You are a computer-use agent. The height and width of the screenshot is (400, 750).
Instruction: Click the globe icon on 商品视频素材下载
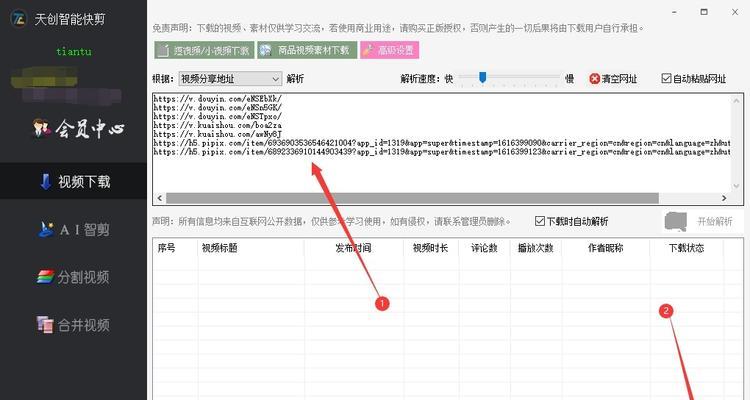coord(265,50)
